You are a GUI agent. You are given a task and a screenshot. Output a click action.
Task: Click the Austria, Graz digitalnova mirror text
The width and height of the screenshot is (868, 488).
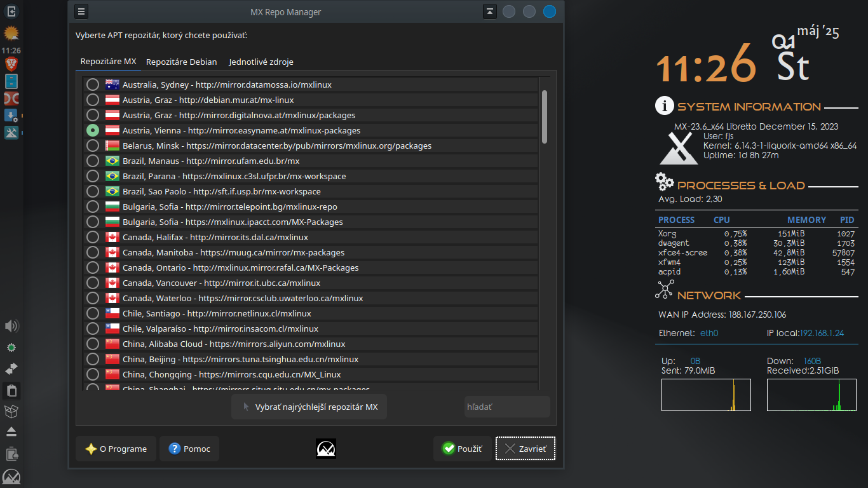click(239, 115)
